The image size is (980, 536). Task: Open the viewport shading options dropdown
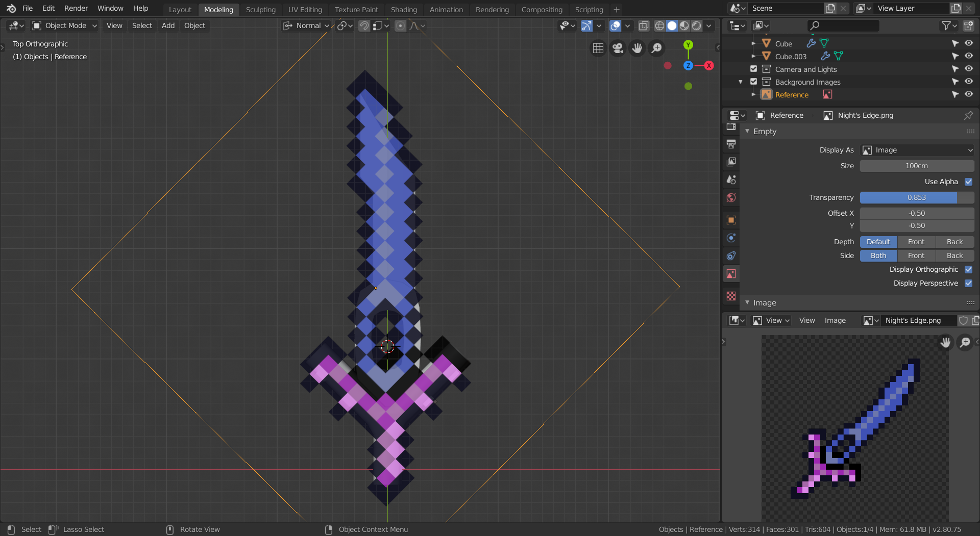click(x=708, y=25)
